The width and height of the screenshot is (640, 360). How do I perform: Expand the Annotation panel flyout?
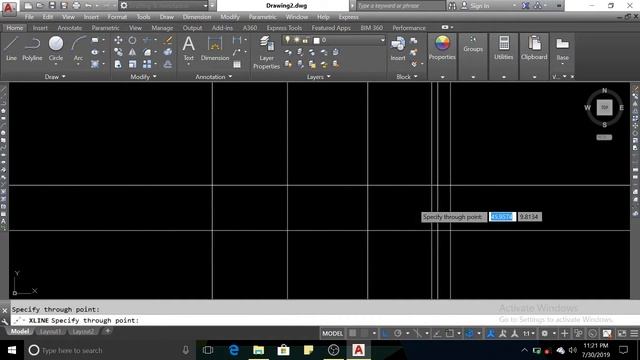point(213,76)
